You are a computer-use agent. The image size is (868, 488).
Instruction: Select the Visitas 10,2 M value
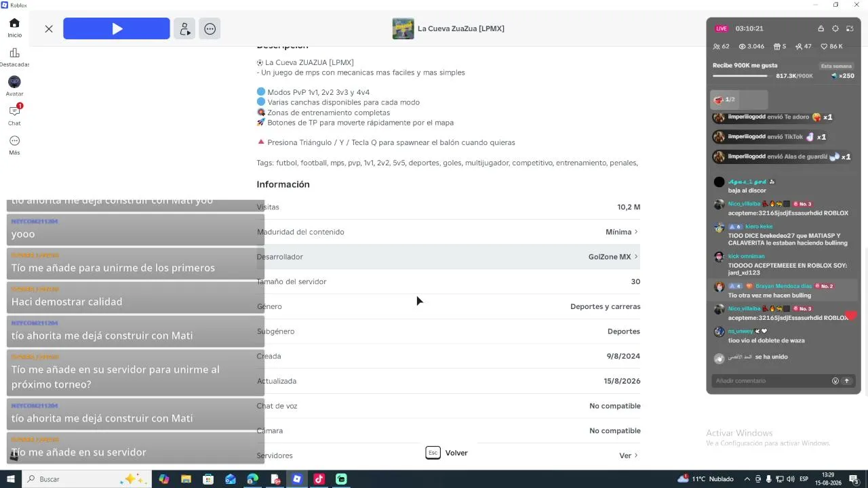629,207
